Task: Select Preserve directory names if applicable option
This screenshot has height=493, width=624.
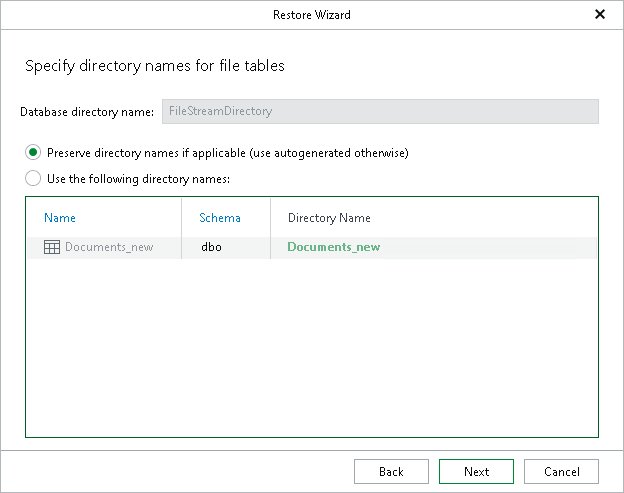Action: [x=33, y=153]
